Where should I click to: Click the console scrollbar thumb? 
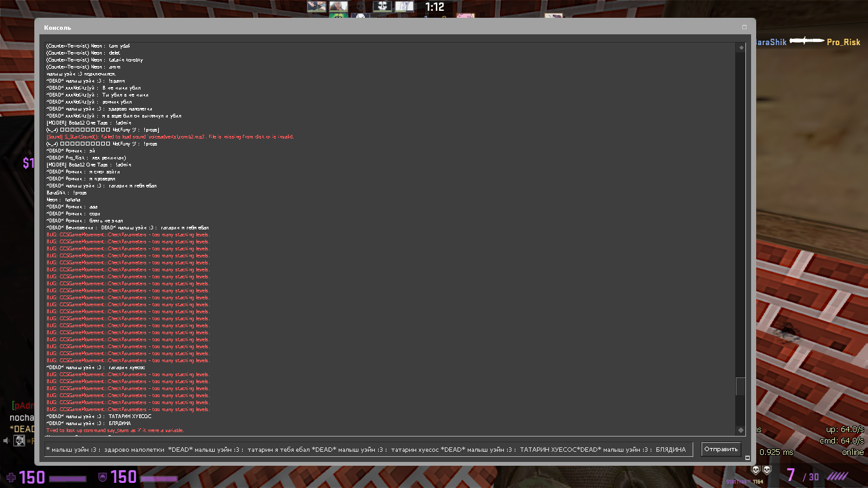point(740,386)
